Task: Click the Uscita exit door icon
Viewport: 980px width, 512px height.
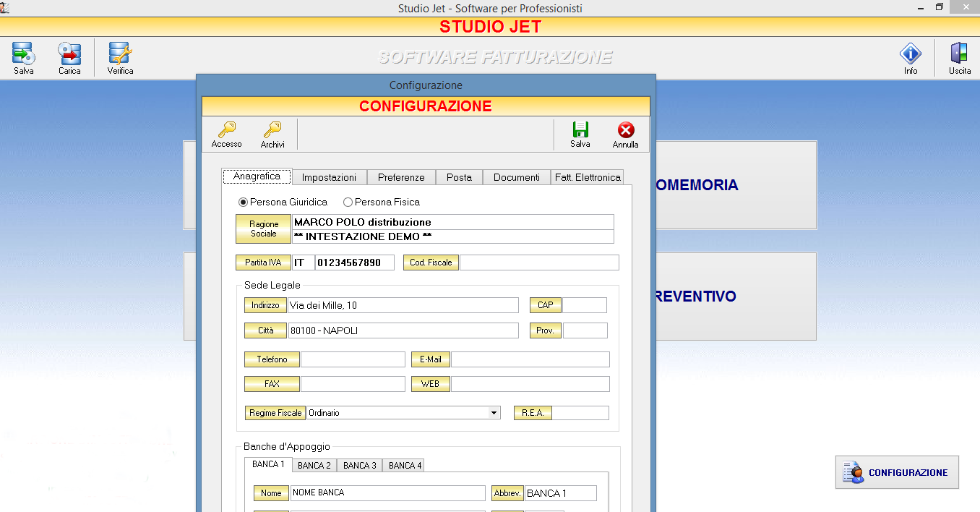Action: [960, 59]
